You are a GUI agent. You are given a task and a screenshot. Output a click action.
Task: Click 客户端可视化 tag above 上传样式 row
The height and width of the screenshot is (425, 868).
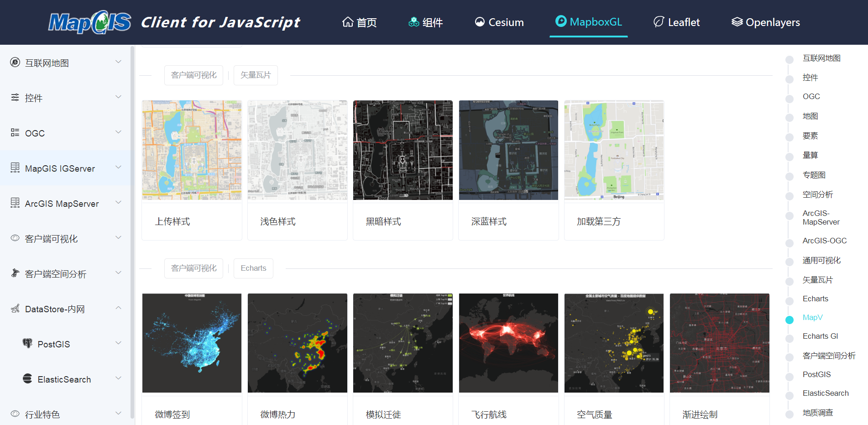click(x=193, y=75)
